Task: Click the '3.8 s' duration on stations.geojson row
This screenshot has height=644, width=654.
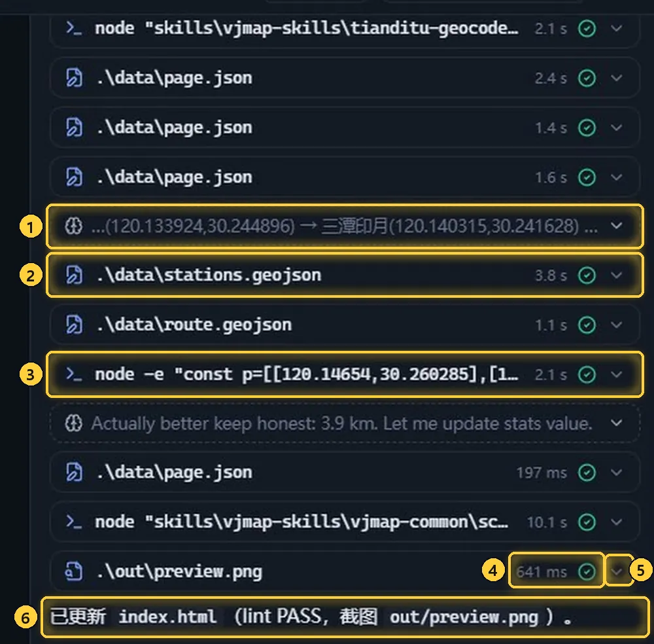Action: tap(551, 276)
